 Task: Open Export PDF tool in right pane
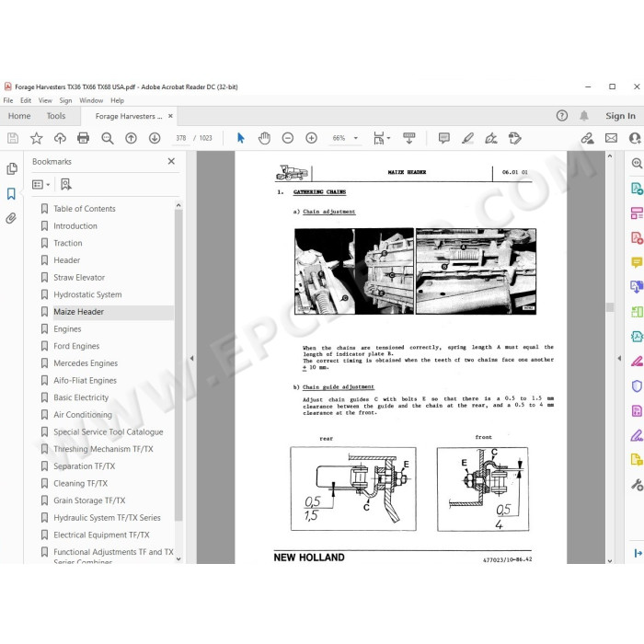point(637,189)
